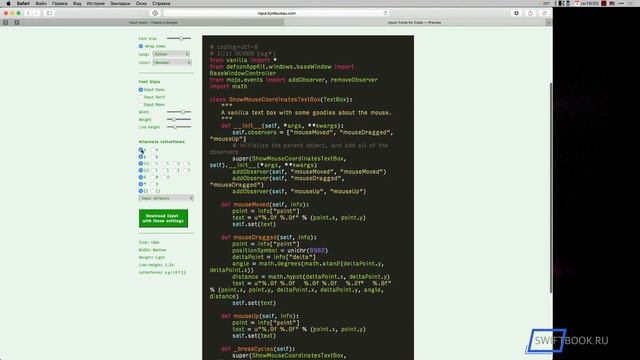Open the Lang dropdown showing Python

(x=171, y=54)
